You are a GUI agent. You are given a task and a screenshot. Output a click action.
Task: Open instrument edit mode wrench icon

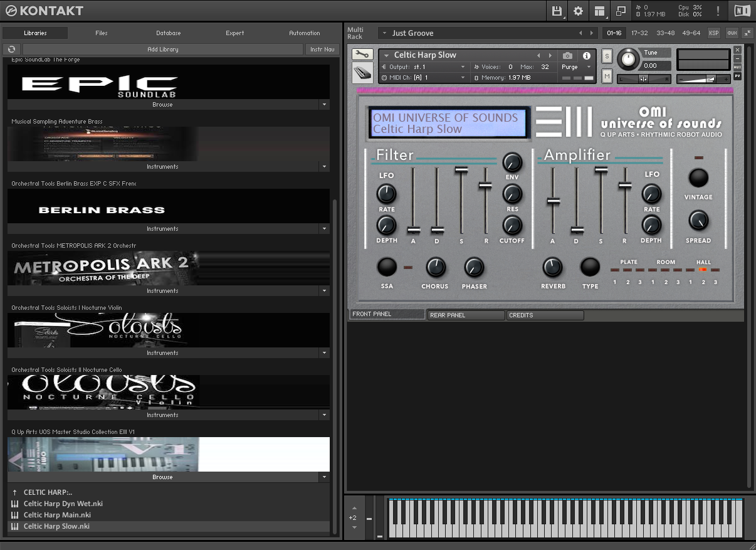(362, 55)
